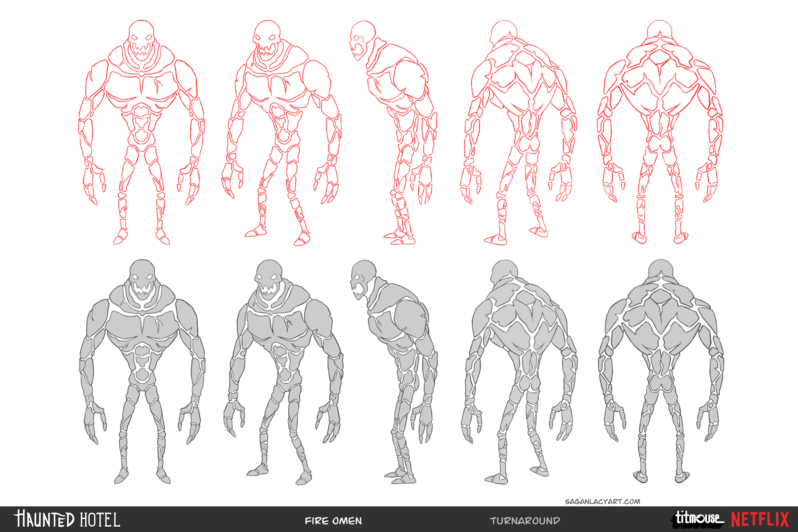Click the TURNAROUND label
The height and width of the screenshot is (532, 798).
pos(525,521)
